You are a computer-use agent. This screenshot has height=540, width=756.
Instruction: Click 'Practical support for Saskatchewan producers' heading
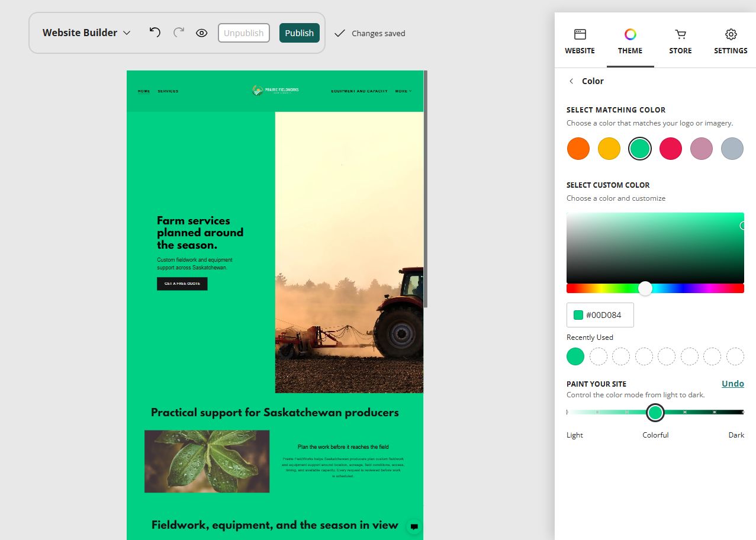[275, 413]
